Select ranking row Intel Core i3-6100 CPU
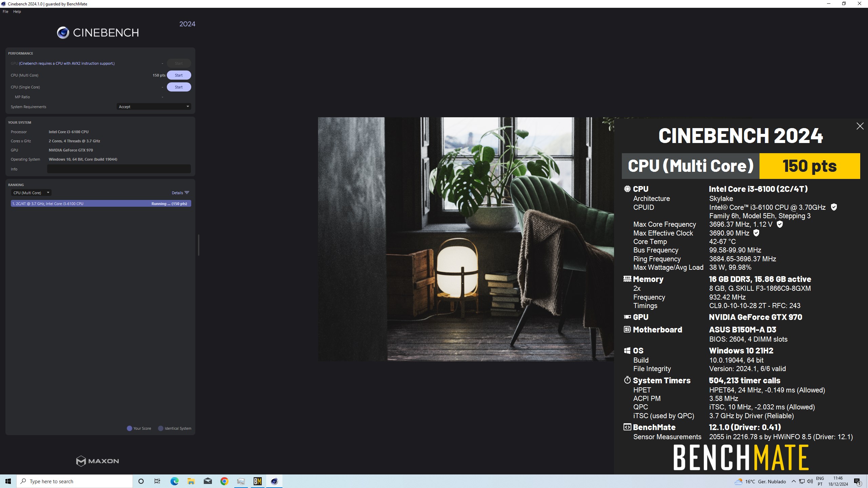Viewport: 868px width, 488px height. [x=101, y=204]
